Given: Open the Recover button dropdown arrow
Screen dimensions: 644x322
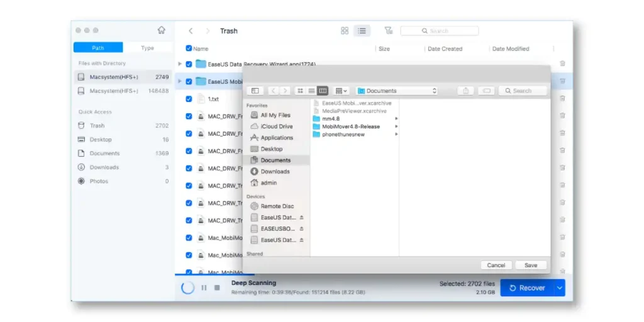Looking at the screenshot, I should point(559,288).
